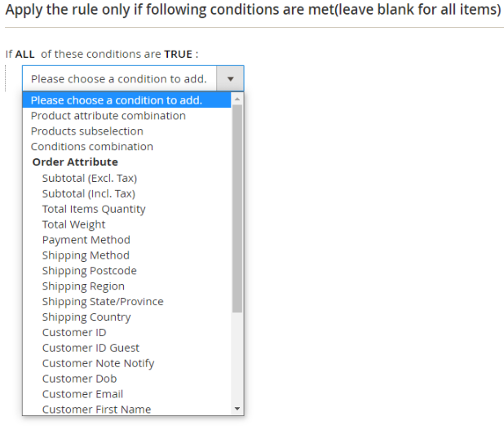Pick Payment Method condition

coord(86,240)
